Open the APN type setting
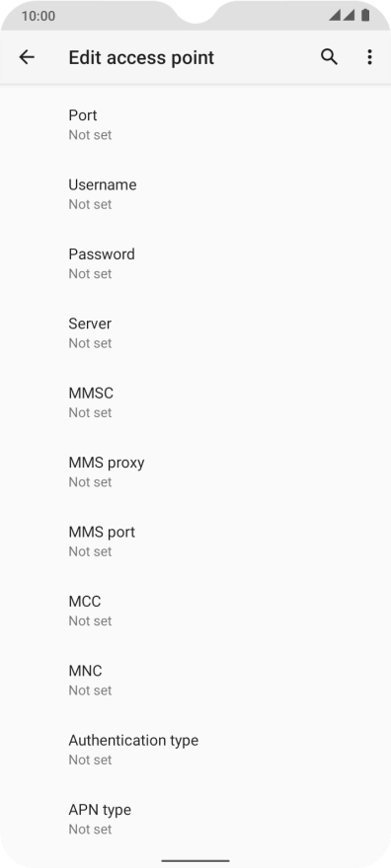Screen dimensions: 391x868 (195, 820)
